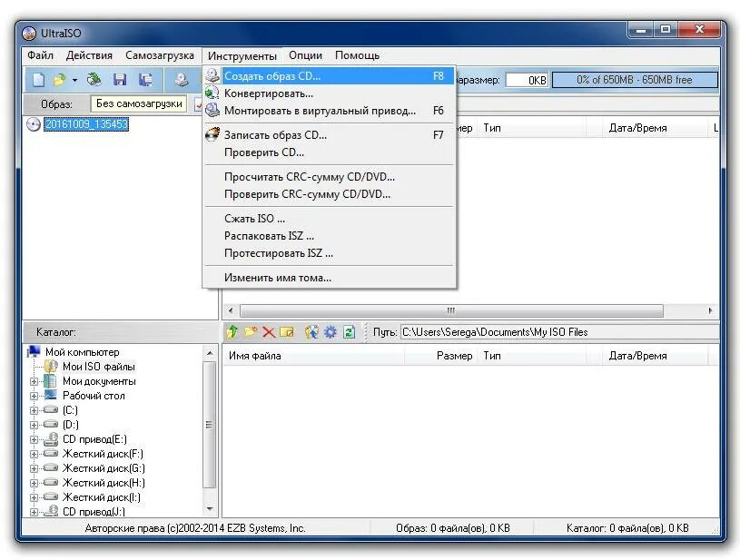The image size is (740, 560).
Task: Expand the (C:) drive node
Action: coord(34,410)
